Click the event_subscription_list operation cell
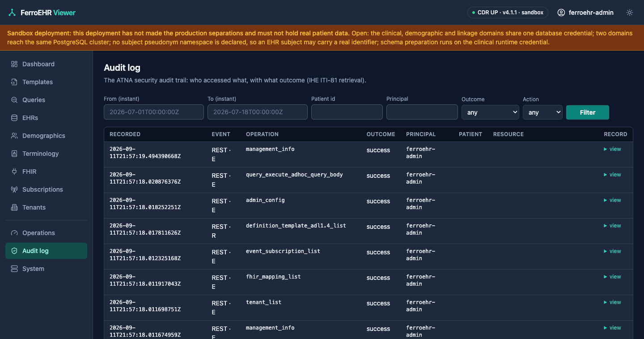644x339 pixels. tap(283, 251)
